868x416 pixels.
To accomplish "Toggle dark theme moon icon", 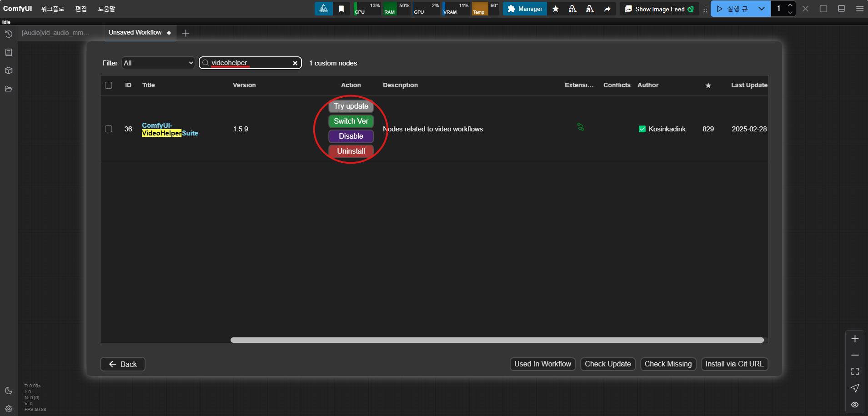I will click(x=8, y=391).
